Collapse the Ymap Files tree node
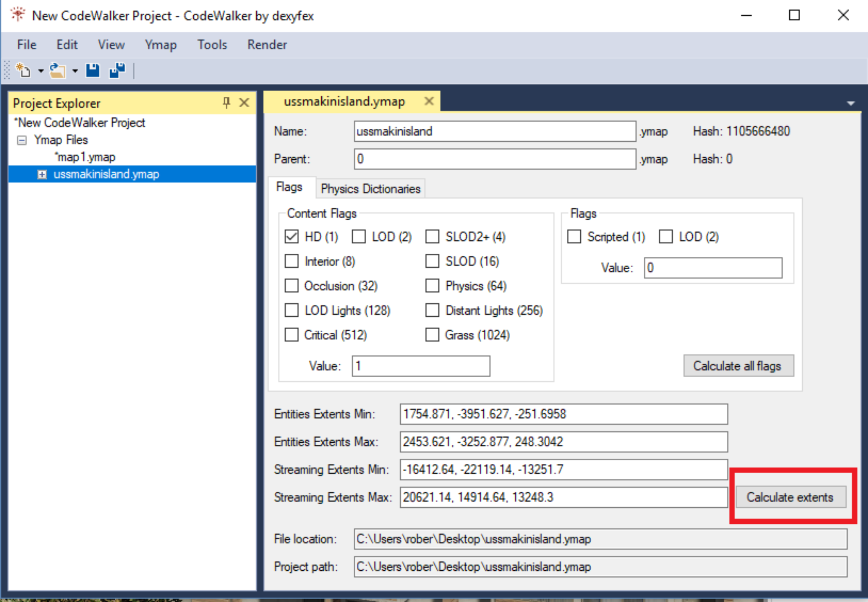The width and height of the screenshot is (868, 602). pos(22,140)
